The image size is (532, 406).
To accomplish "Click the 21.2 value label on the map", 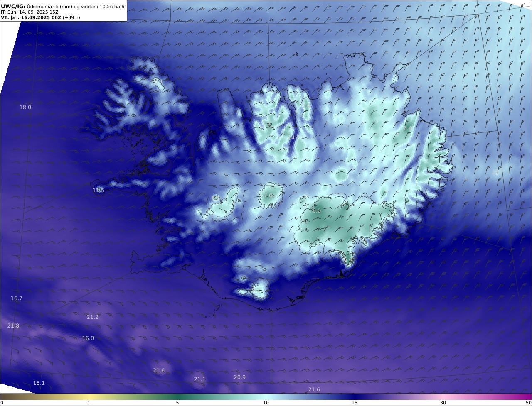I will click(93, 317).
